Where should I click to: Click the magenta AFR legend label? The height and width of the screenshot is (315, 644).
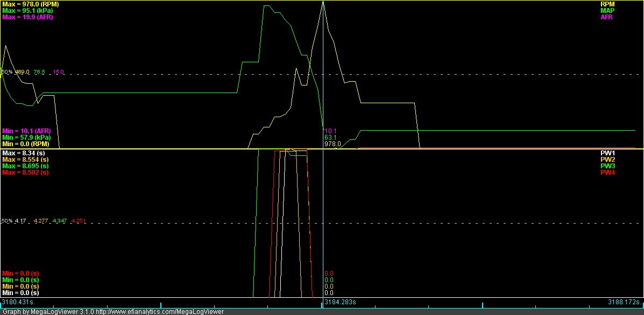tap(607, 17)
